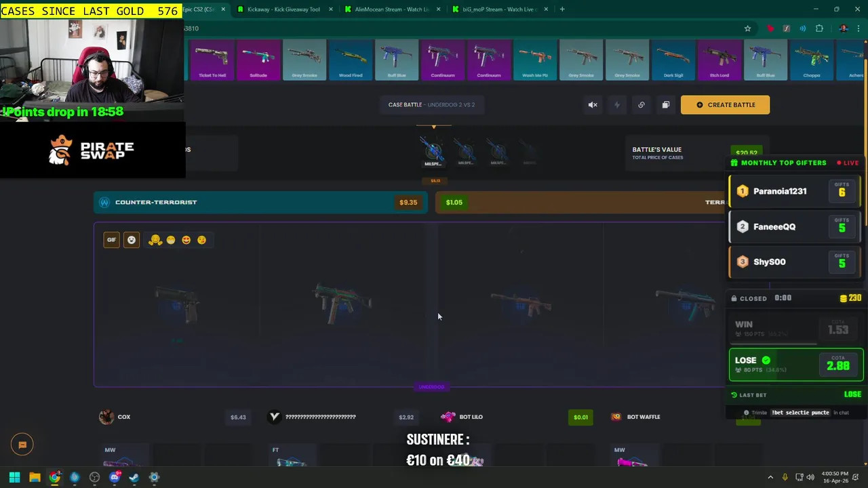Open the Chrome profile avatar
Image resolution: width=868 pixels, height=488 pixels.
pos(843,28)
